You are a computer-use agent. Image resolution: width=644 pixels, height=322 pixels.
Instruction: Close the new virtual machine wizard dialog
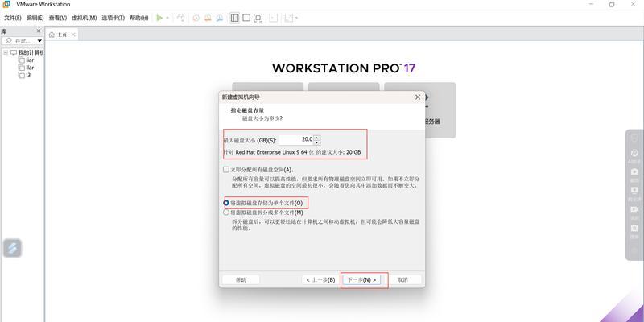(418, 97)
